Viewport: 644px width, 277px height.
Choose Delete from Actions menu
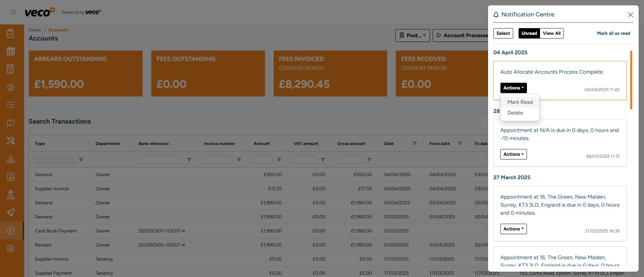point(515,113)
